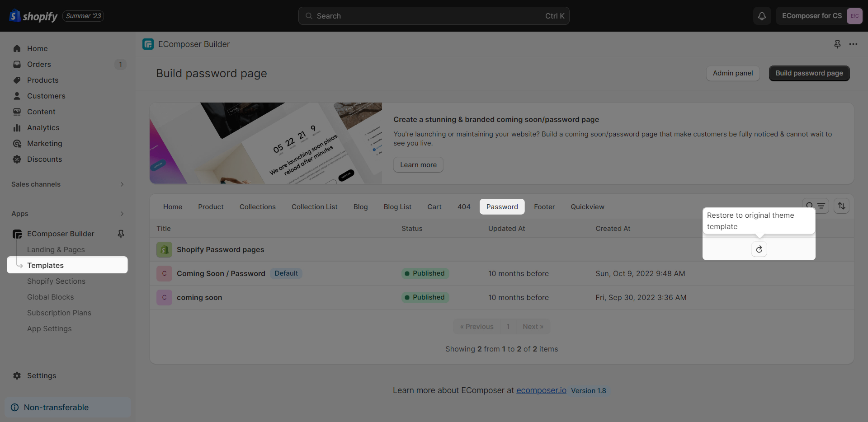868x422 pixels.
Task: Click the coming soon template title
Action: click(x=199, y=297)
